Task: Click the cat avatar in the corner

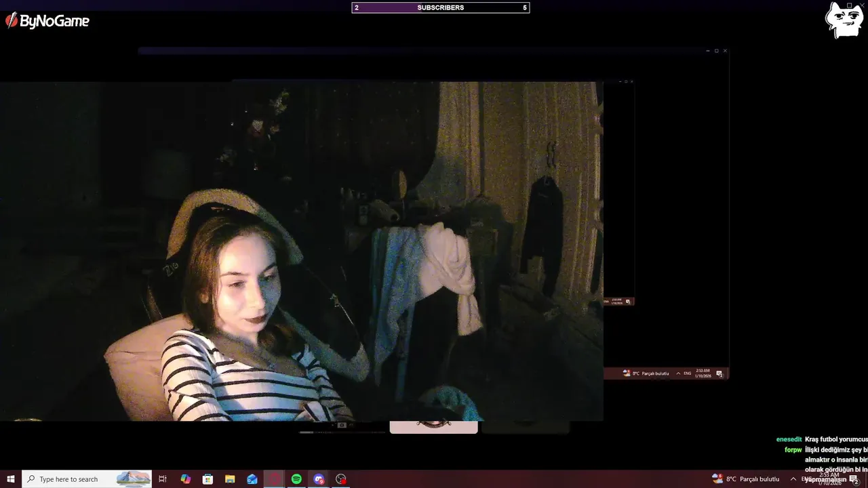Action: pyautogui.click(x=844, y=20)
